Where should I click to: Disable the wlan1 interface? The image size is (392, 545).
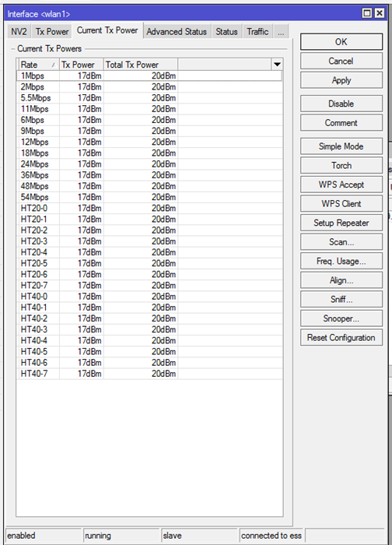341,104
